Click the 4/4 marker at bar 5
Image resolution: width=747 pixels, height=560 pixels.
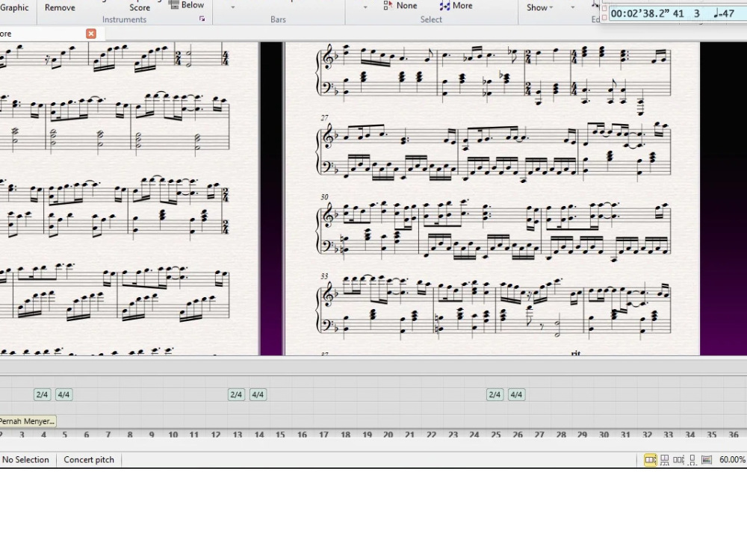click(63, 395)
